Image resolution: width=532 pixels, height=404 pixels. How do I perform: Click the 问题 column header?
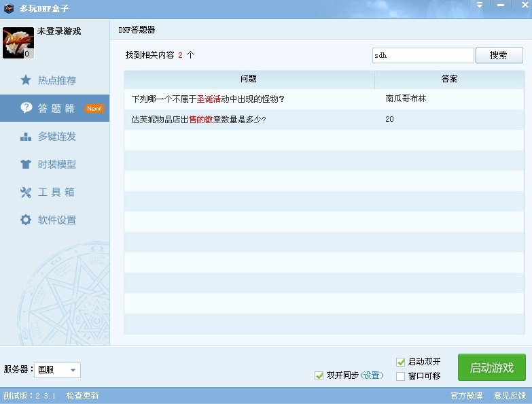pos(249,79)
